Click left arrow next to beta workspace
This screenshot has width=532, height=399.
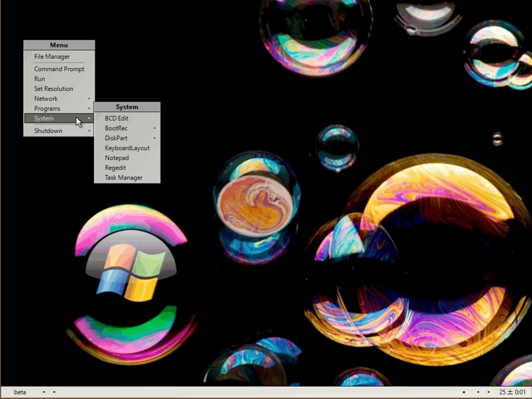tap(44, 392)
